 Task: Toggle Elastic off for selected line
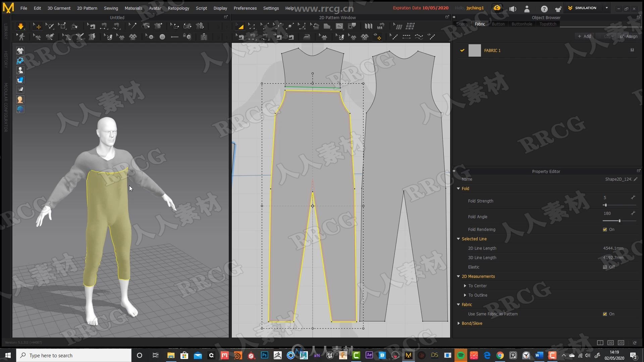[x=605, y=267]
